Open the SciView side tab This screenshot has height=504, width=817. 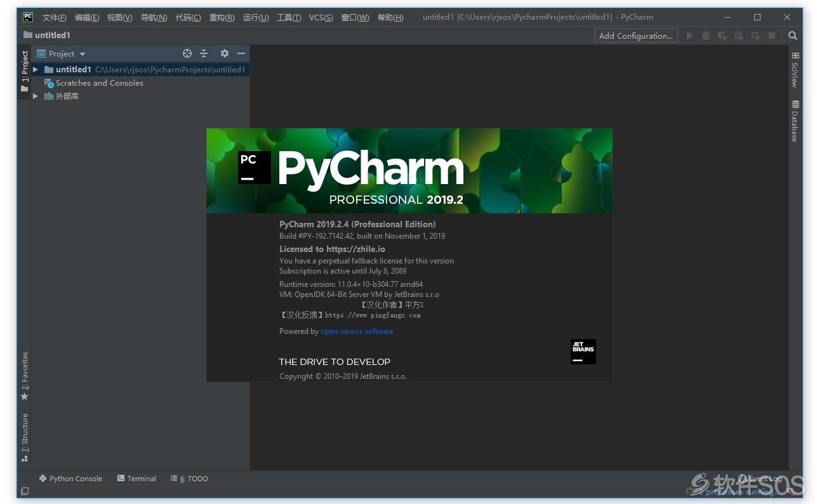(795, 70)
